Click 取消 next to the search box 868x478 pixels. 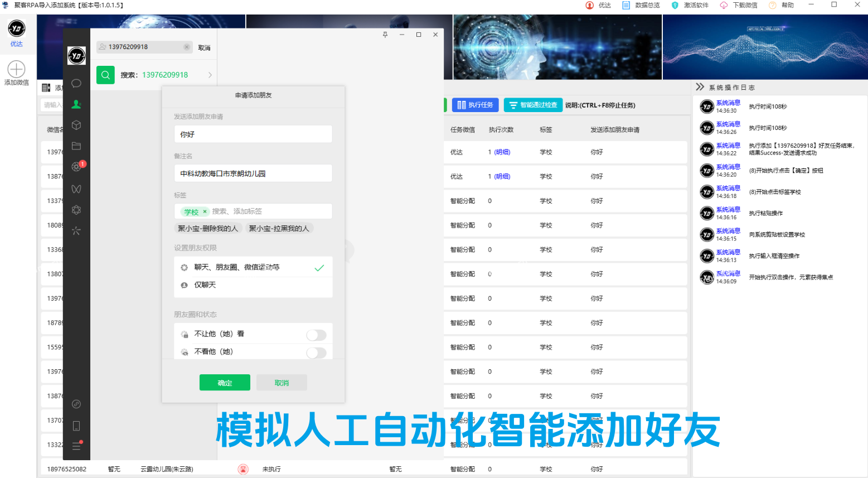pyautogui.click(x=205, y=48)
